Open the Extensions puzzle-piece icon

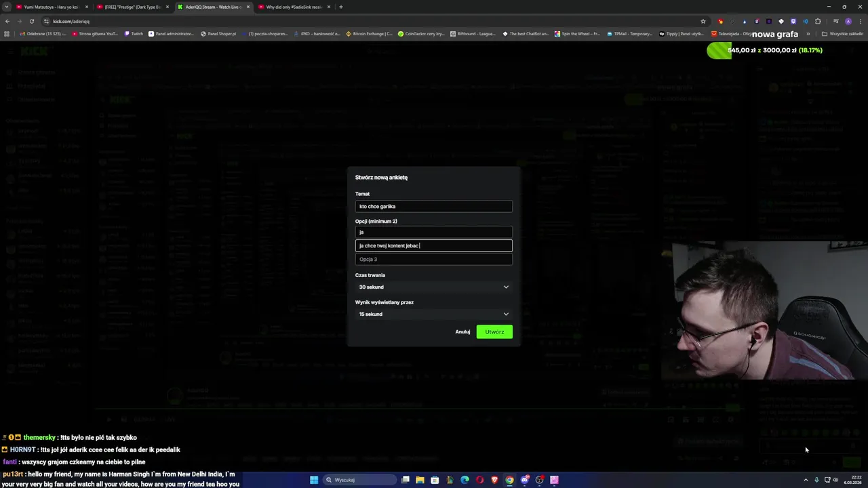point(818,21)
